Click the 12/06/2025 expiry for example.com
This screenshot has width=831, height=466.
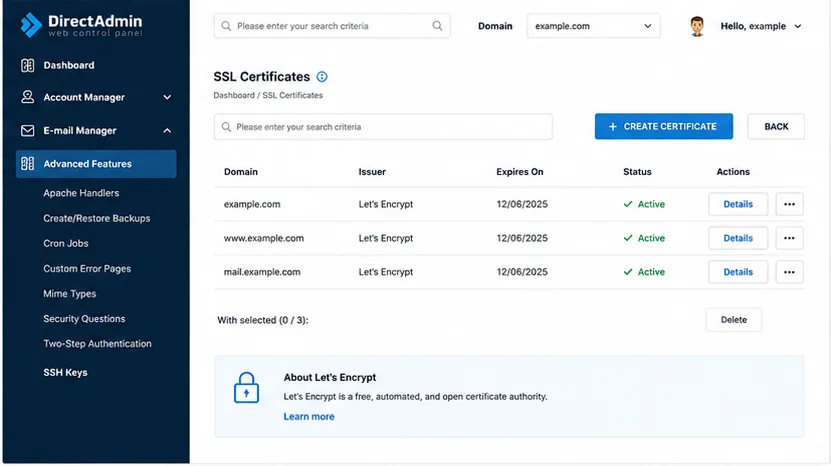(522, 204)
